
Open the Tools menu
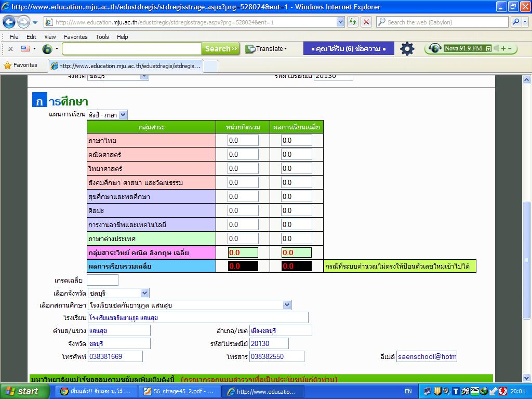pos(102,37)
